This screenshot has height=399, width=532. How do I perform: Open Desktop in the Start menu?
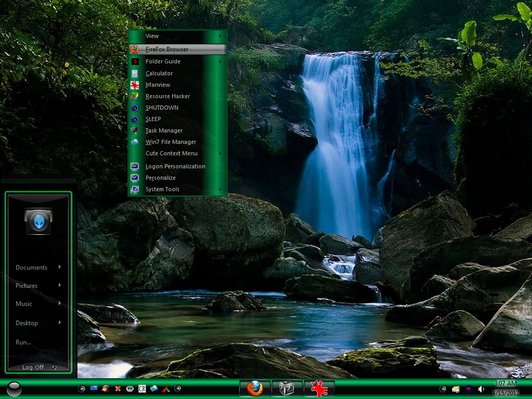point(27,323)
